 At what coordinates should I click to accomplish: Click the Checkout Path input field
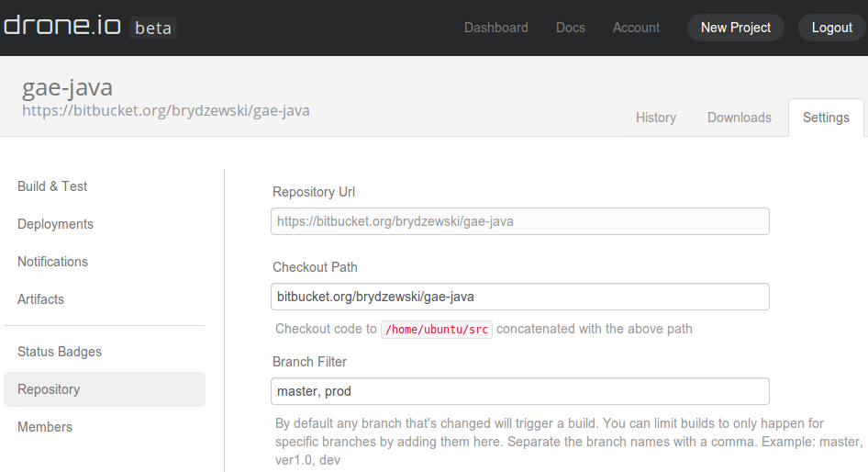[x=520, y=297]
